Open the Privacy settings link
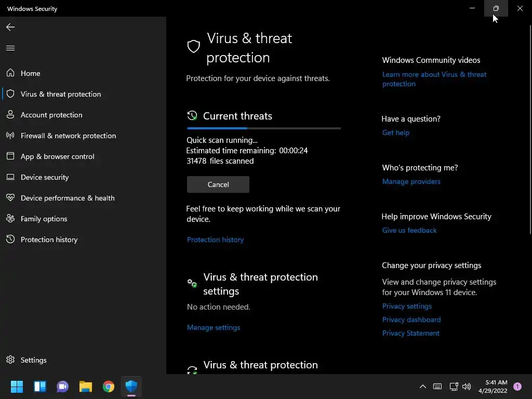The image size is (532, 399). pos(407,306)
